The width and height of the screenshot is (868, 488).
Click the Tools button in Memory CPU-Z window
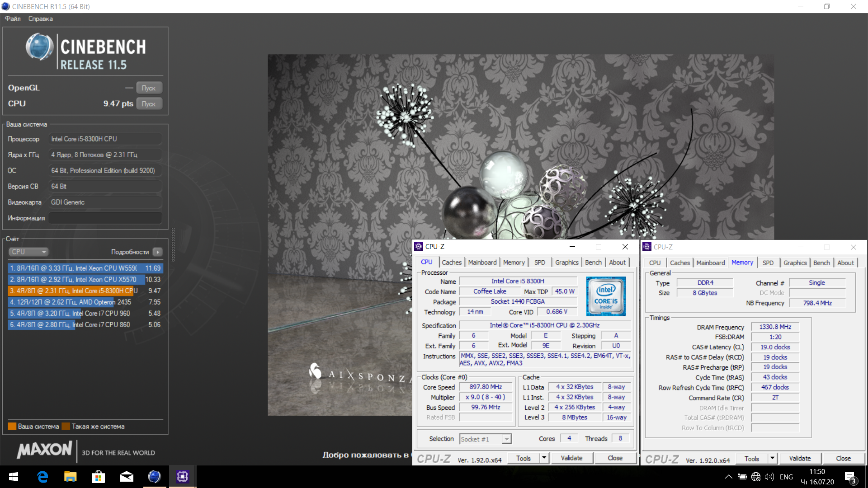click(x=752, y=458)
